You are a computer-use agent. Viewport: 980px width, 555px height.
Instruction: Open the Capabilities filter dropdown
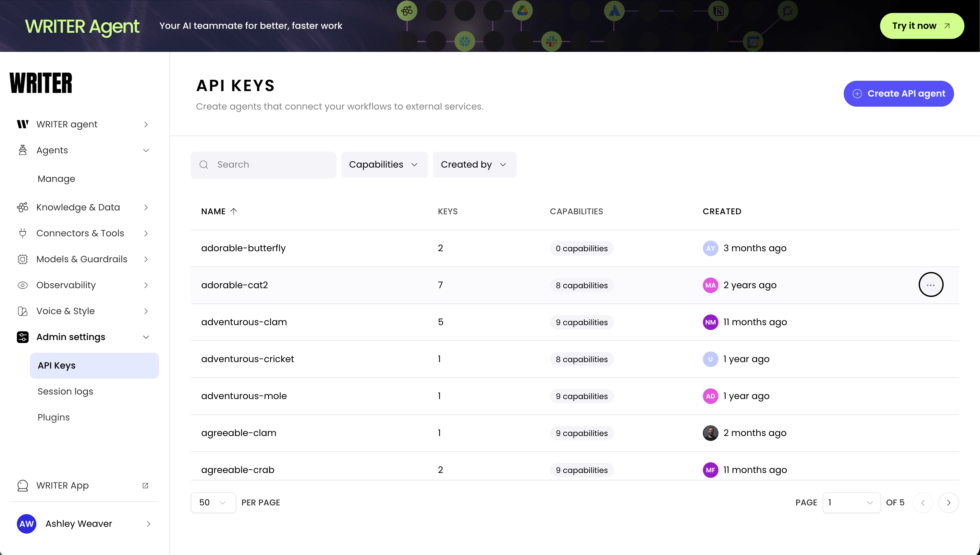[384, 165]
